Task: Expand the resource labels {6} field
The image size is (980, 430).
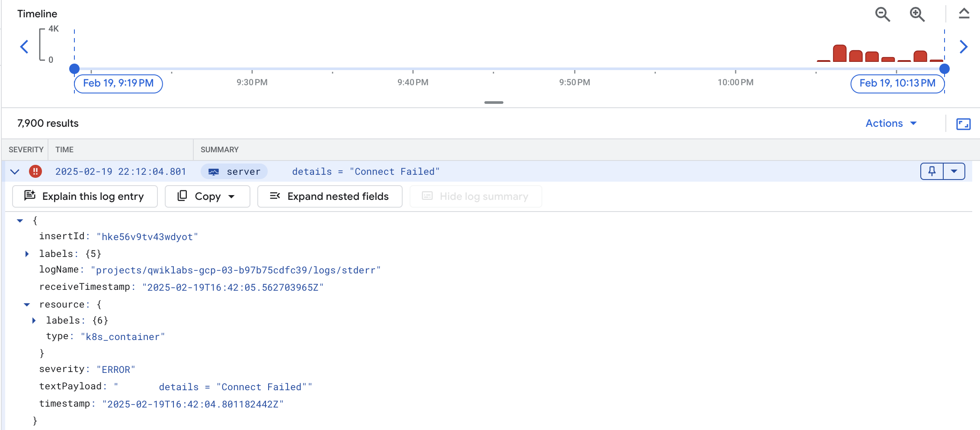Action: tap(34, 321)
